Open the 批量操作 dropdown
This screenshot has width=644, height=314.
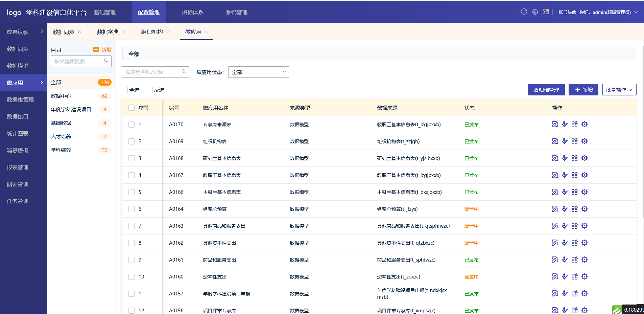619,90
